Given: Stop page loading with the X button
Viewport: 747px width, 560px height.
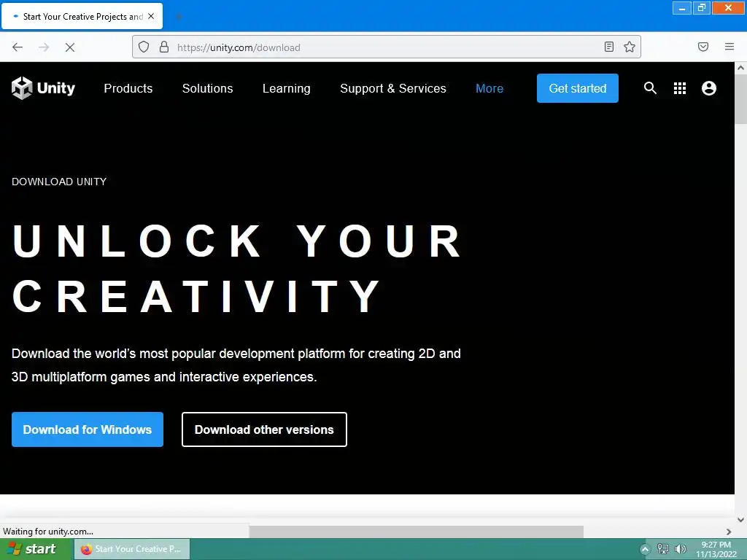Looking at the screenshot, I should click(70, 47).
